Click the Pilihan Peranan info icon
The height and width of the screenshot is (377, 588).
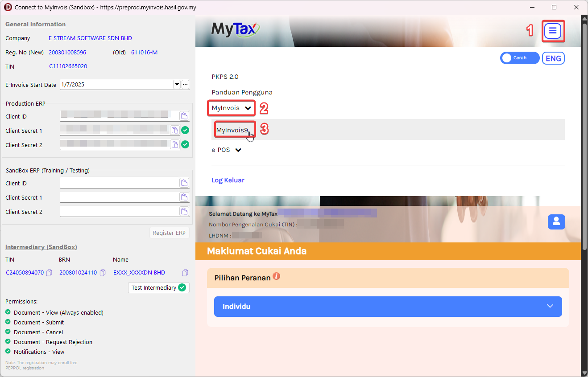tap(276, 276)
